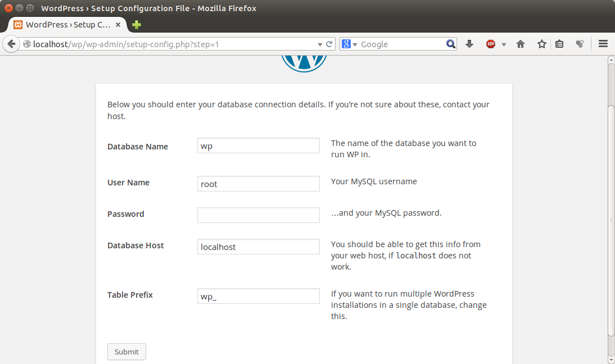Image resolution: width=615 pixels, height=364 pixels.
Task: Click the Adblock Plus ABP icon
Action: (491, 44)
